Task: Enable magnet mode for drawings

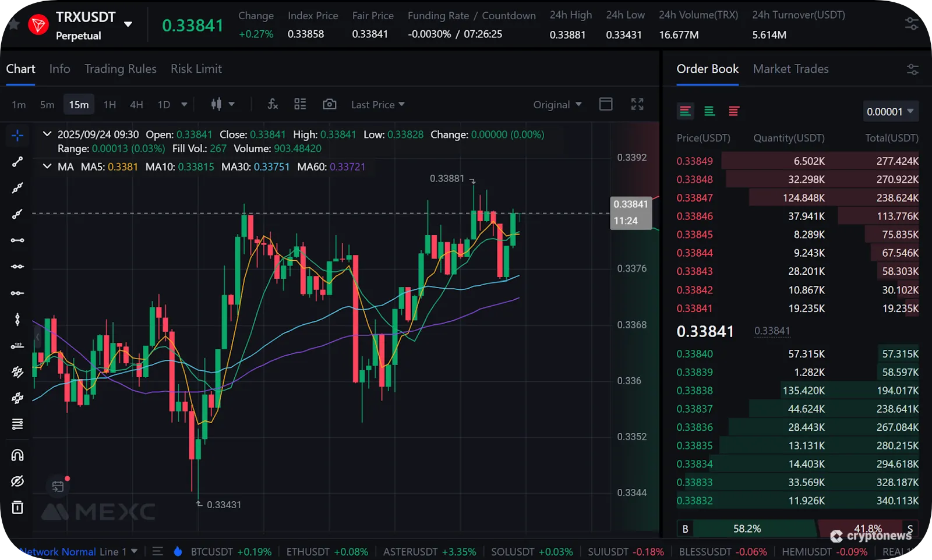Action: [x=17, y=455]
